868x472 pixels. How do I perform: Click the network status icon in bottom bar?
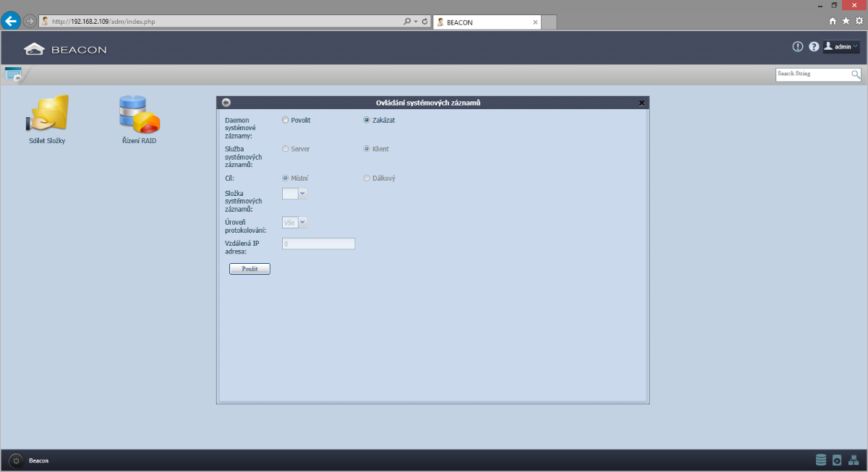click(x=853, y=460)
